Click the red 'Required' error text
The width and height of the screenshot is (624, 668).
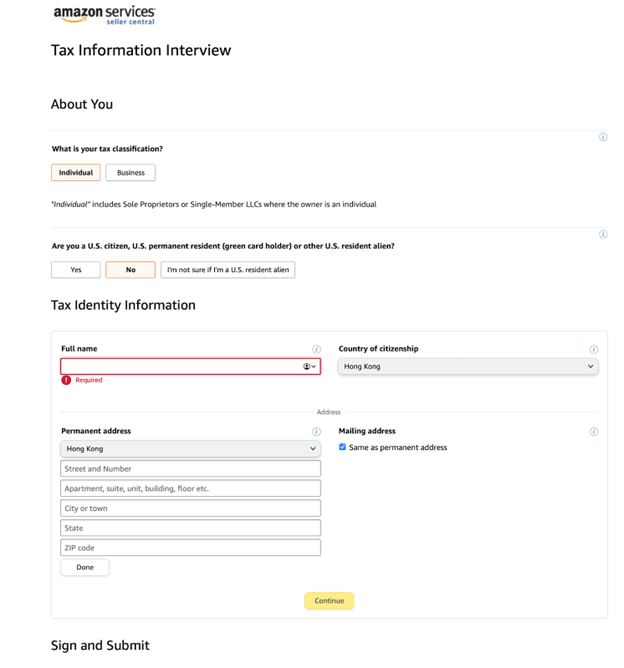89,380
